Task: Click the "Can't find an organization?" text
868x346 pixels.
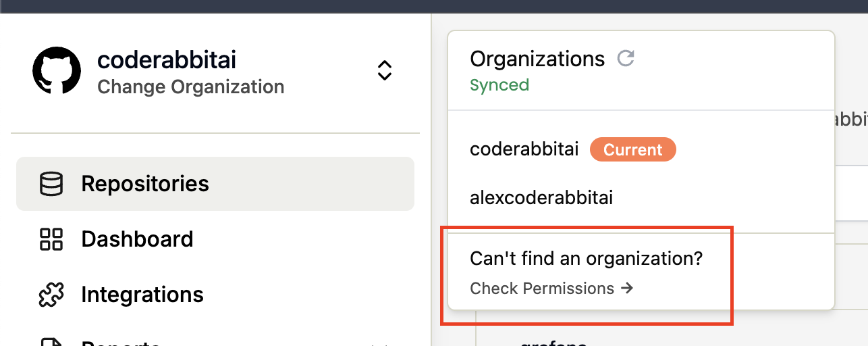Action: pyautogui.click(x=586, y=259)
